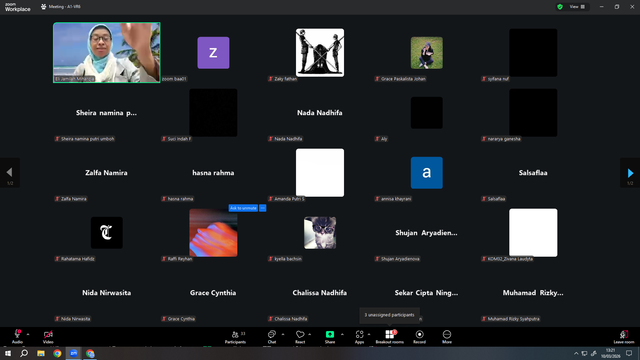
Task: Open the View layout menu
Action: [x=577, y=7]
